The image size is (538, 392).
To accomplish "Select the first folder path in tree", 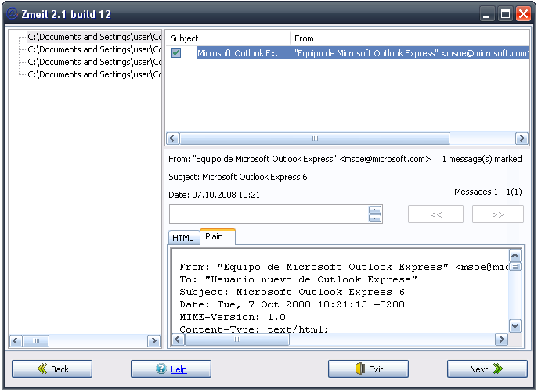I will click(x=94, y=37).
